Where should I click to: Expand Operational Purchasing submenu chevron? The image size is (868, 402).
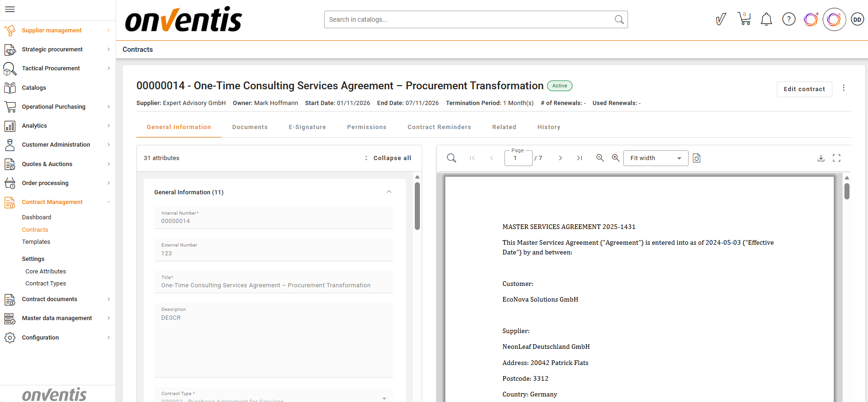tap(109, 107)
